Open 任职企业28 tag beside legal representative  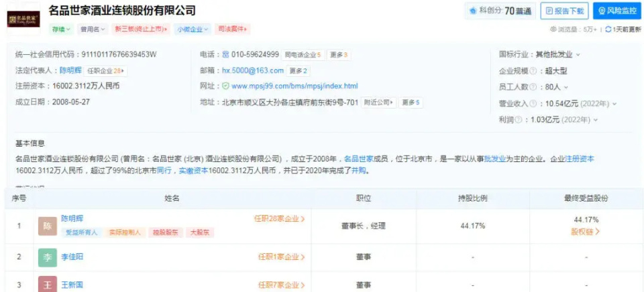tap(105, 70)
